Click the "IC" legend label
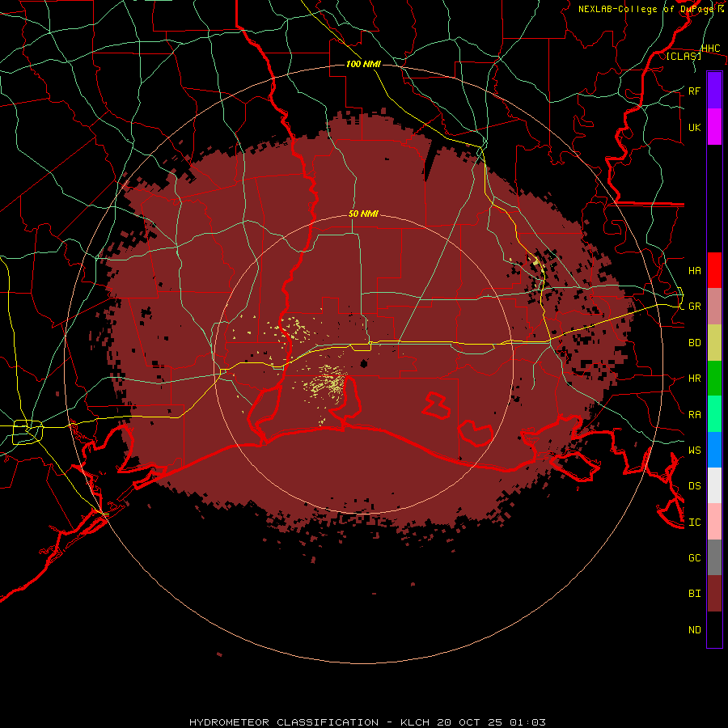Screen dimensions: 728x728 (x=694, y=523)
